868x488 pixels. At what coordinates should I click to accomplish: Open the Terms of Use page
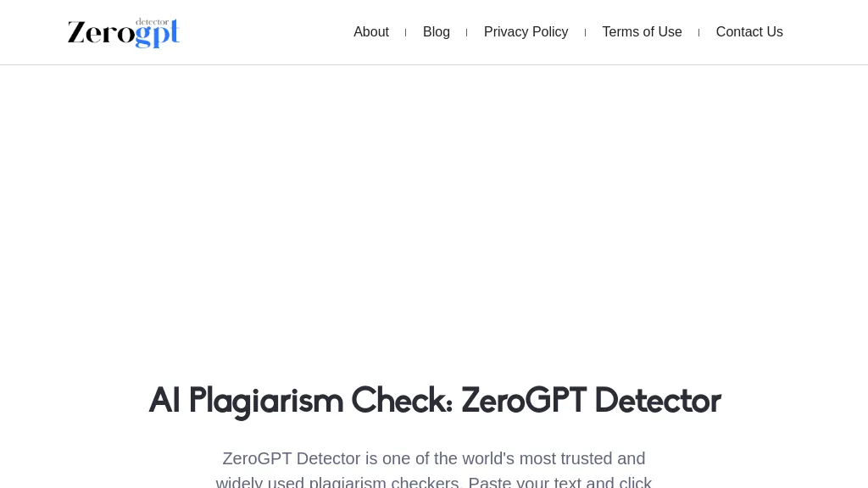pos(642,32)
